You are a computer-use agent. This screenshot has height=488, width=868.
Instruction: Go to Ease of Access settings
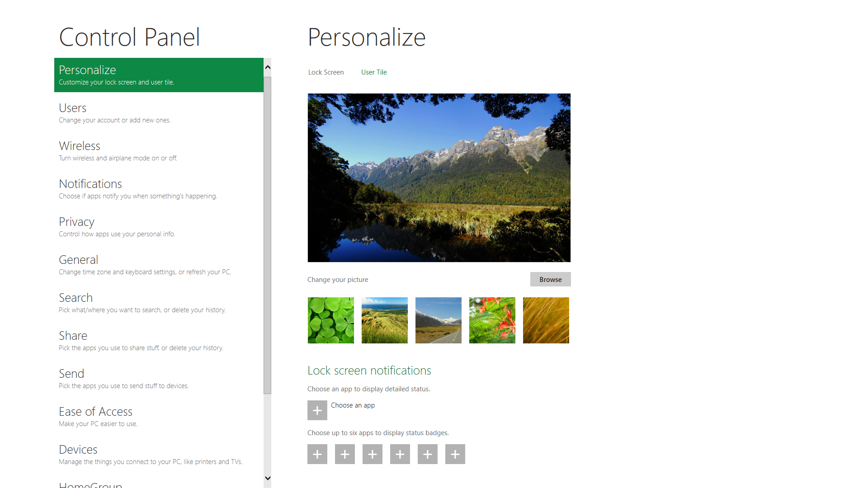tap(159, 417)
